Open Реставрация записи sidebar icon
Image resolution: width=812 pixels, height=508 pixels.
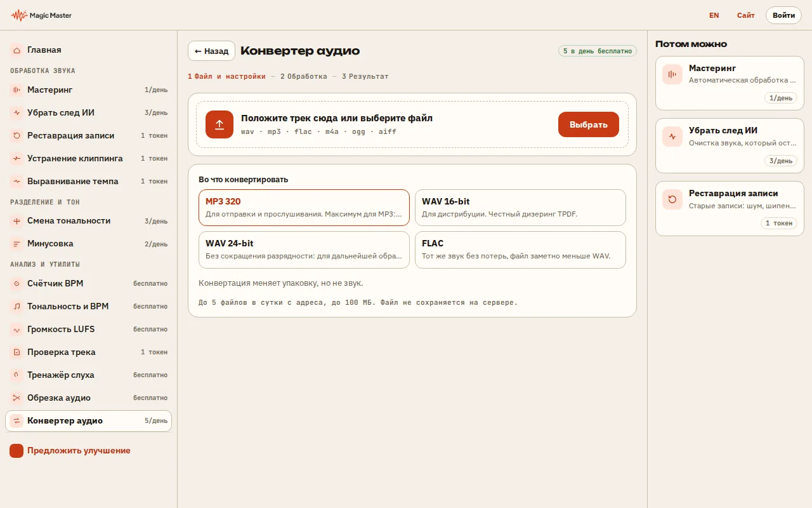16,136
